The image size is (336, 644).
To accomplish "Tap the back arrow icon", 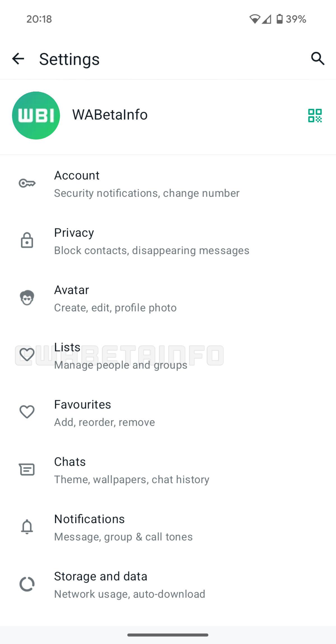I will [x=18, y=59].
